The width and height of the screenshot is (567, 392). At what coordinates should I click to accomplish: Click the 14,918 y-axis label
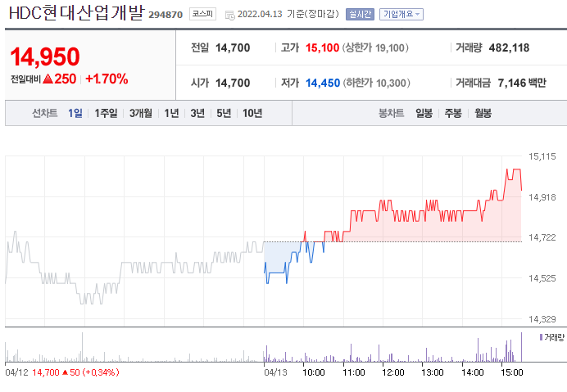tap(542, 197)
